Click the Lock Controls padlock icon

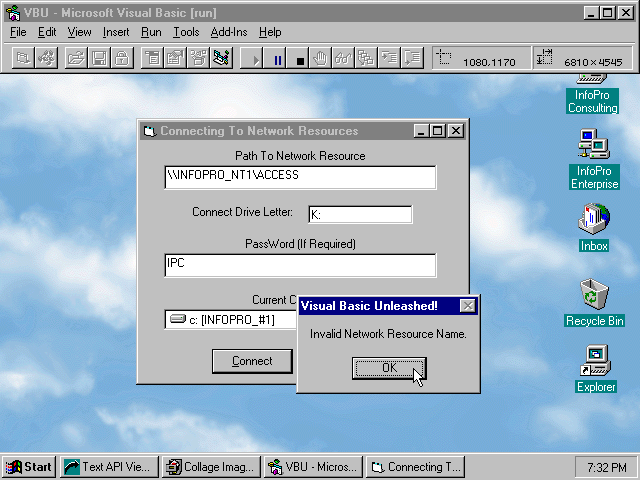coord(120,59)
